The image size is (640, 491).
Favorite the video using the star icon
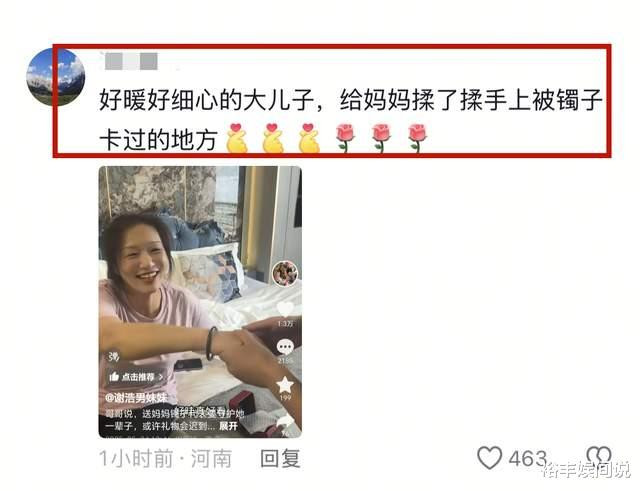[x=285, y=385]
